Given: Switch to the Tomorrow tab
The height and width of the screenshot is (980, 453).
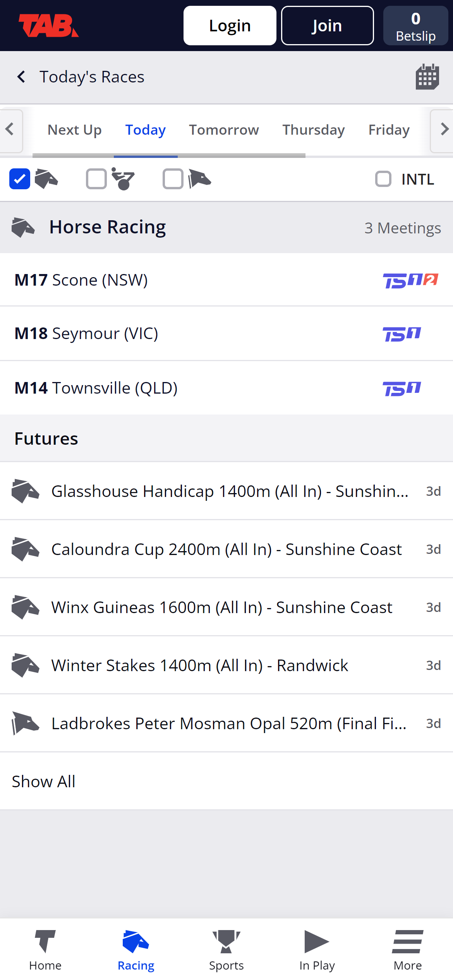Looking at the screenshot, I should pos(223,130).
